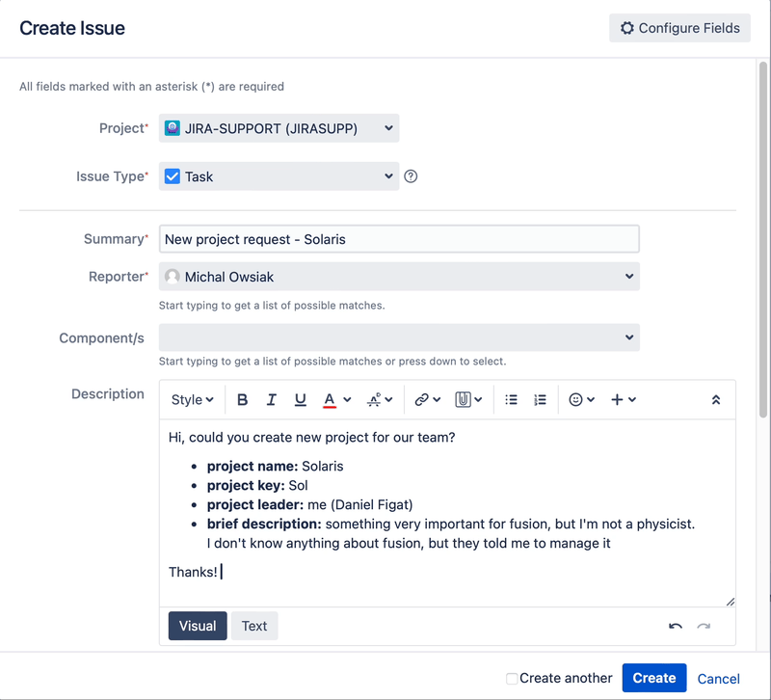Click inside the Description text area

(x=447, y=513)
